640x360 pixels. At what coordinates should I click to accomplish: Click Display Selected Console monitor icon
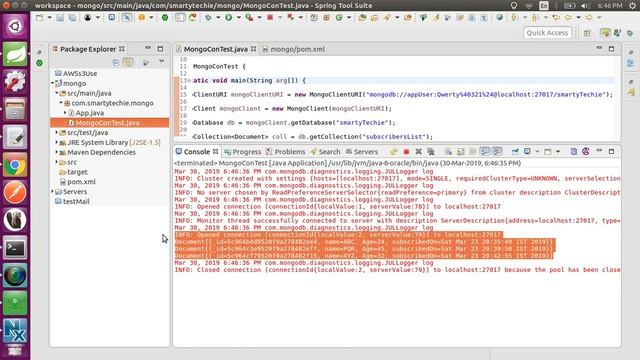527,152
